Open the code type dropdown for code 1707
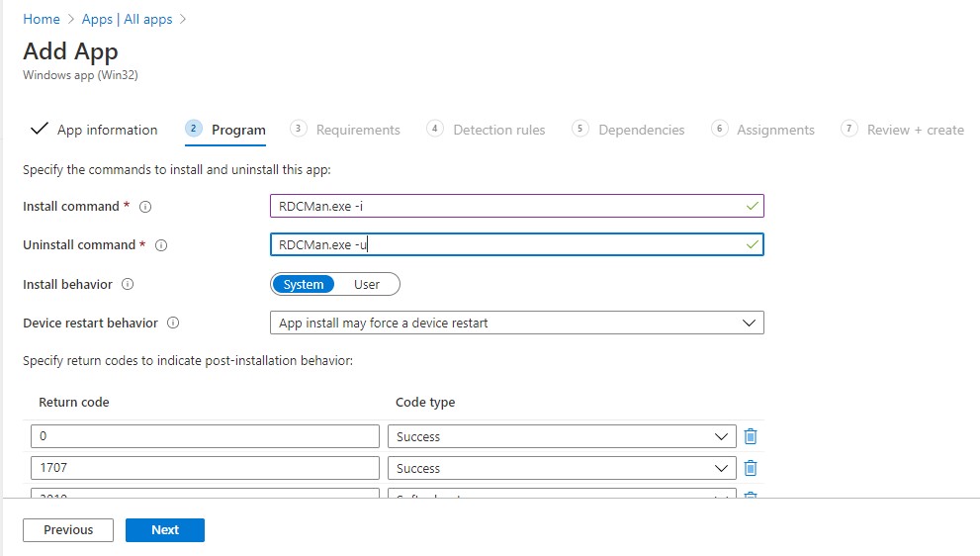 562,468
